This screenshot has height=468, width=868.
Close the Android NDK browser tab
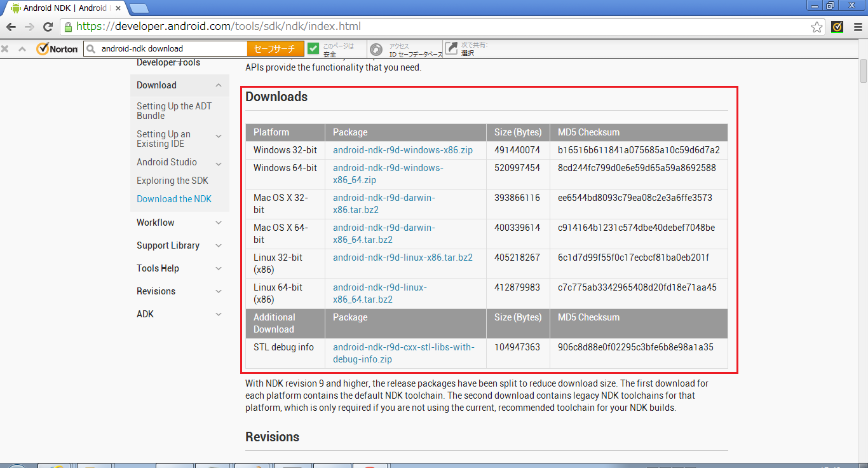[x=118, y=8]
